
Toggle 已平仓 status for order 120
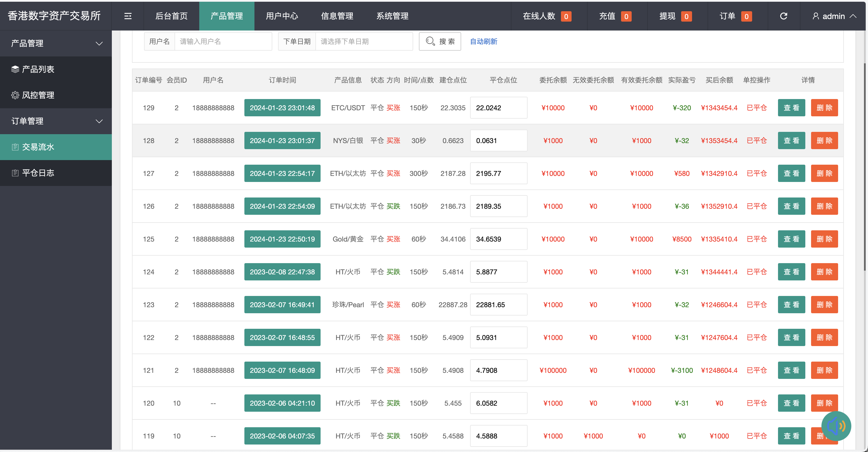point(757,403)
